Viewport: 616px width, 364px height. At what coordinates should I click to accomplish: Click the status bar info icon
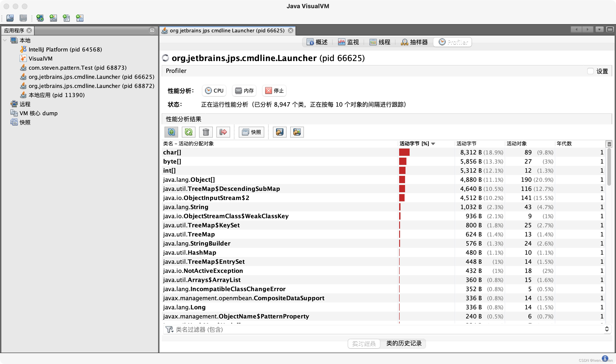(x=605, y=358)
